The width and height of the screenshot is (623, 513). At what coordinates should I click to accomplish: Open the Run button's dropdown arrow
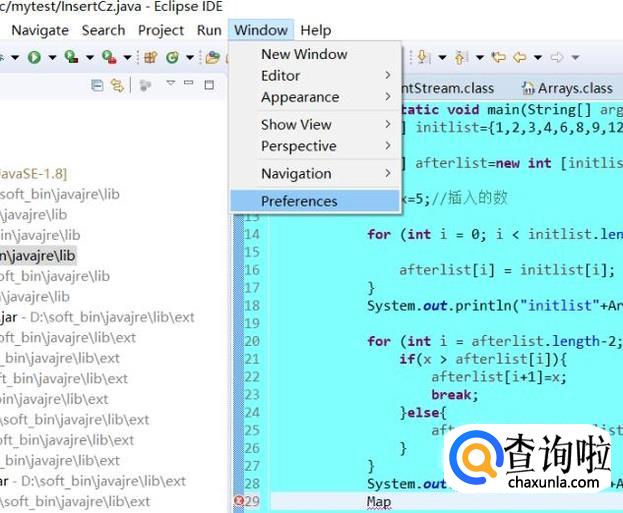(52, 58)
